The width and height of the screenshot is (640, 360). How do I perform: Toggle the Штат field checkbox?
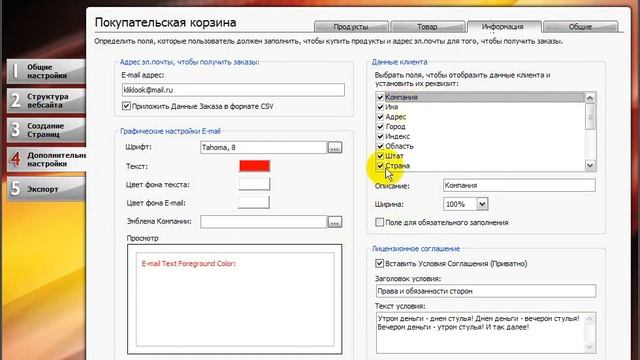click(x=380, y=156)
